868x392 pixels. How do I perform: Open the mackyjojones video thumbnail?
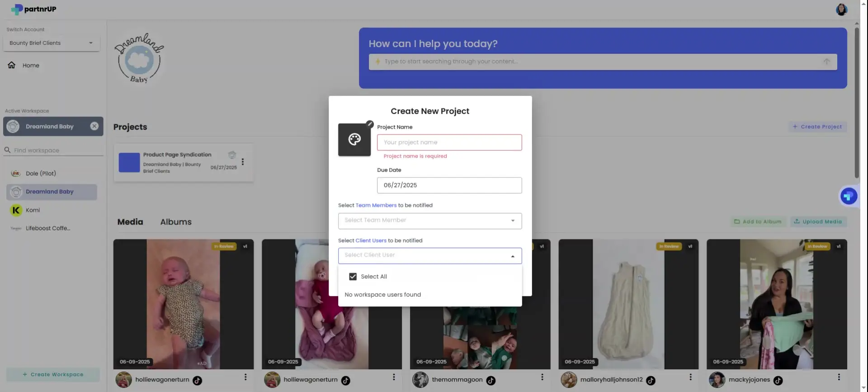coord(777,304)
